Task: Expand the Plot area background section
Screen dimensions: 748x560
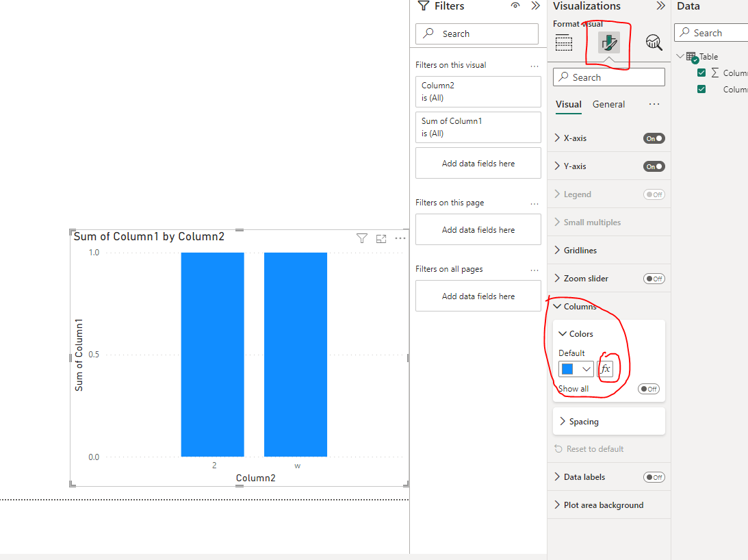Action: [x=557, y=505]
